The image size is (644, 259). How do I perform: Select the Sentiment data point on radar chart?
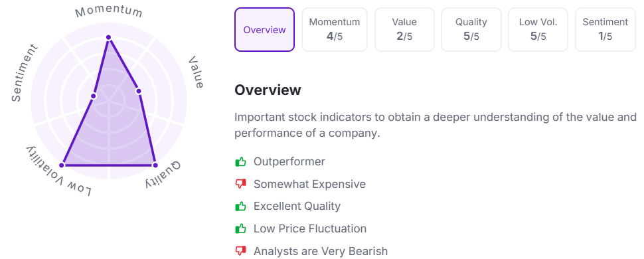point(93,96)
